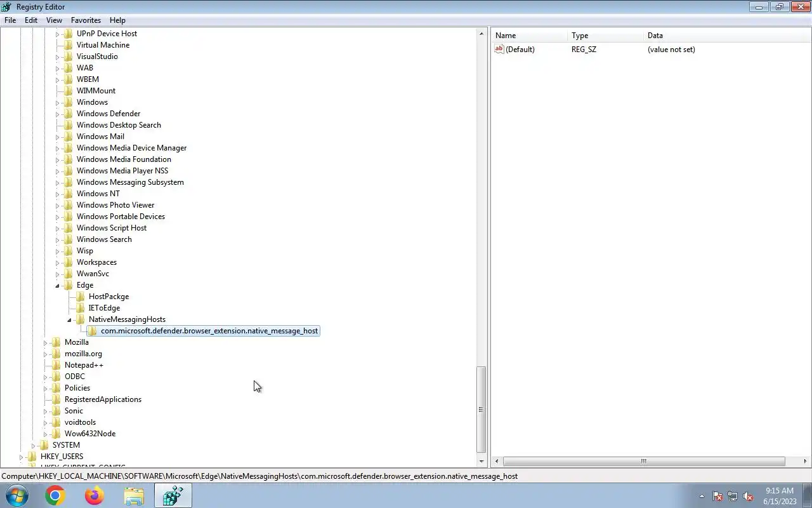The width and height of the screenshot is (812, 508).
Task: Click the HostPackge folder icon
Action: point(81,297)
